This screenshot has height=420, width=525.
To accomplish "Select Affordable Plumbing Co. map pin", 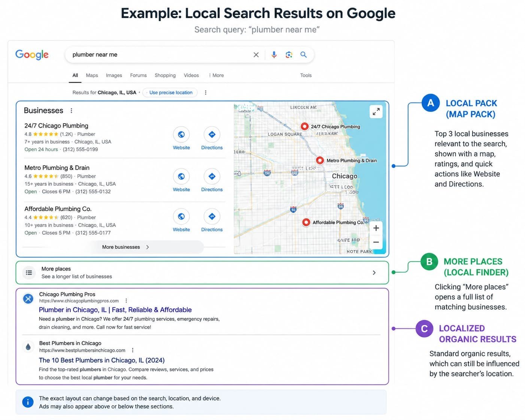I will point(306,222).
